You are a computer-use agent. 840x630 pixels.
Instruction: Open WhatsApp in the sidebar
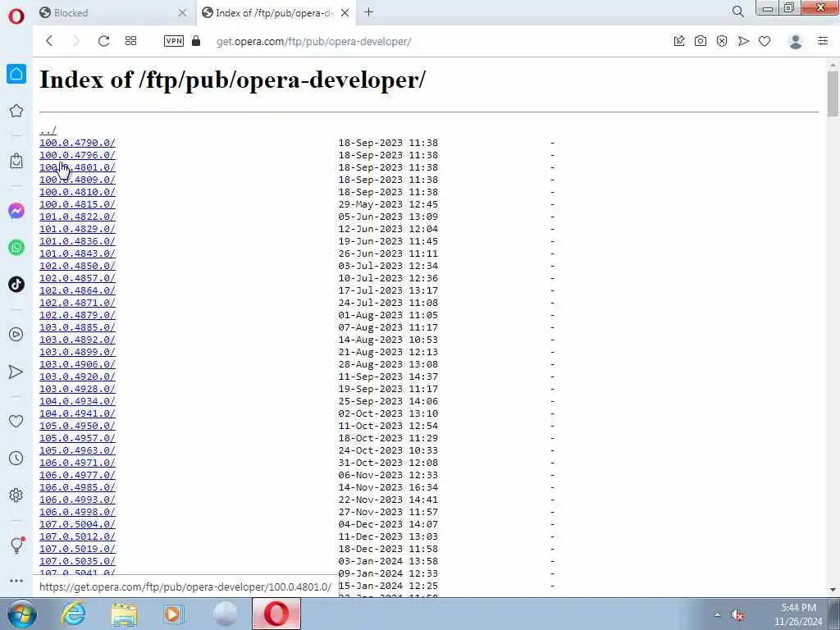(16, 248)
